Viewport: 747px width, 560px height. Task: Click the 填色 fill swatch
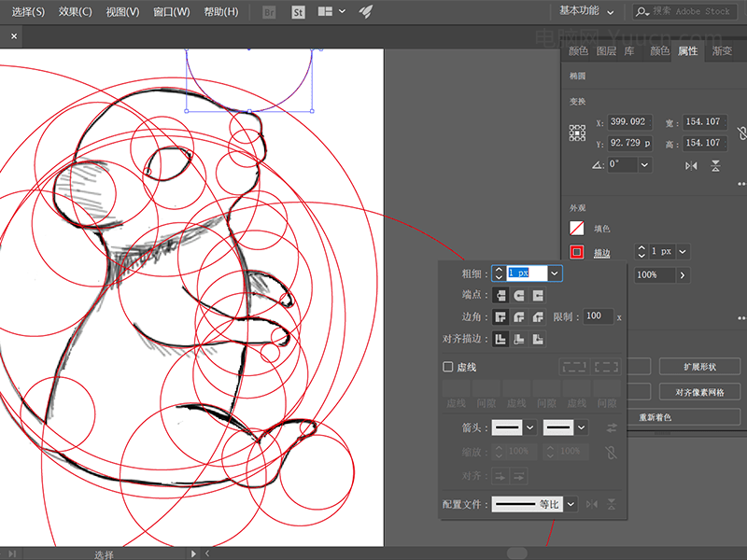577,229
